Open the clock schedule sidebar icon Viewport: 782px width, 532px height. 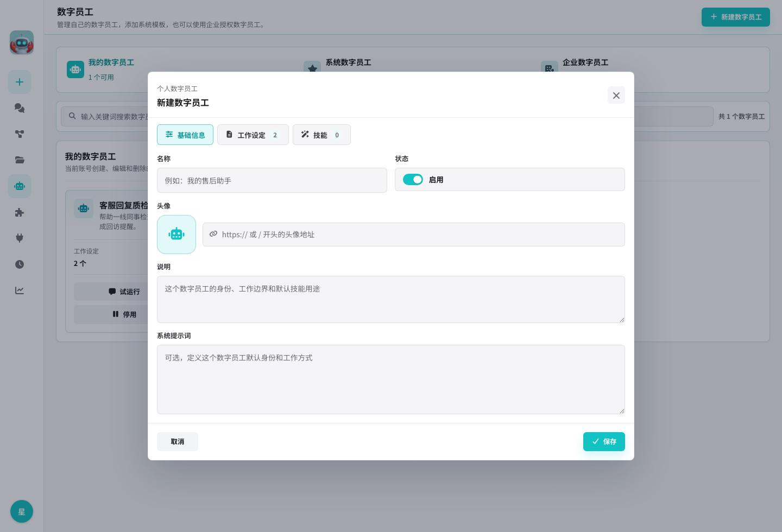(x=20, y=264)
